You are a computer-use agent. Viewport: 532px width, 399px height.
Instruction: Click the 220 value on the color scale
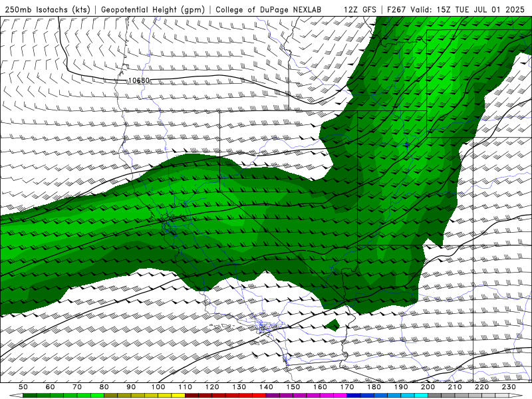click(x=481, y=387)
